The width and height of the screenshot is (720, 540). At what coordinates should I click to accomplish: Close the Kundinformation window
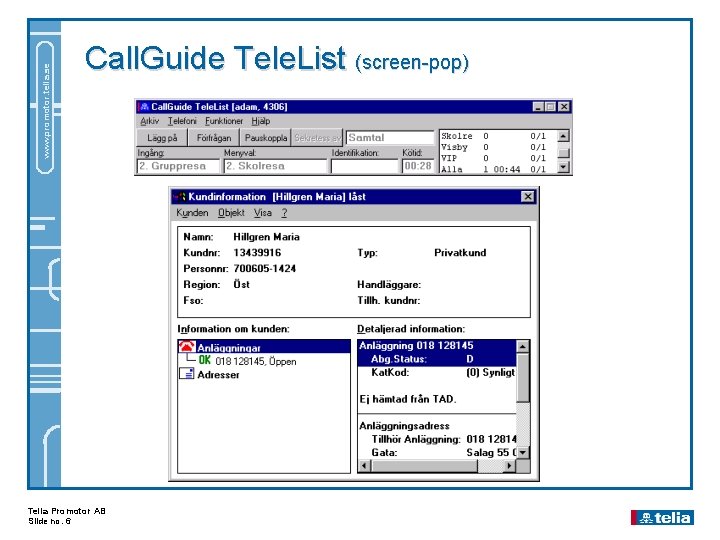(x=528, y=197)
